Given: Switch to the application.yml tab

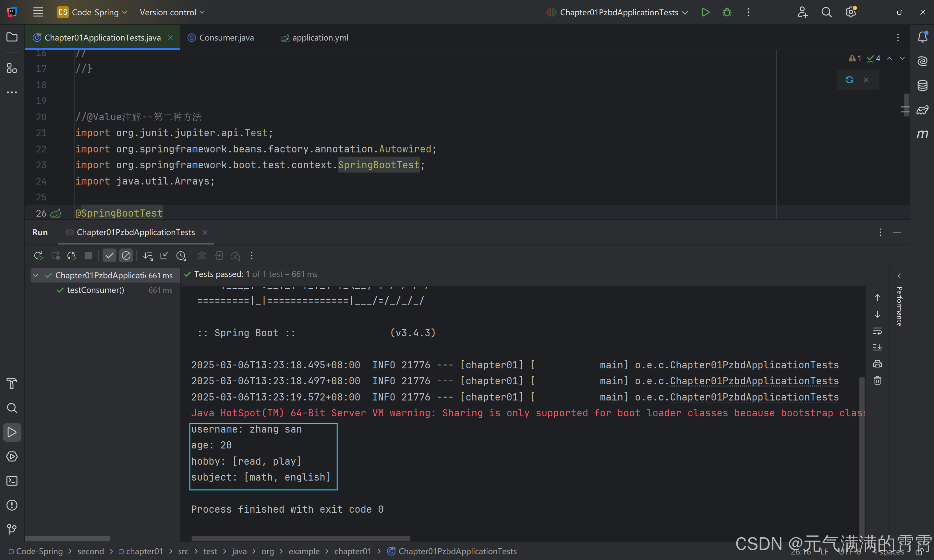Looking at the screenshot, I should 320,38.
